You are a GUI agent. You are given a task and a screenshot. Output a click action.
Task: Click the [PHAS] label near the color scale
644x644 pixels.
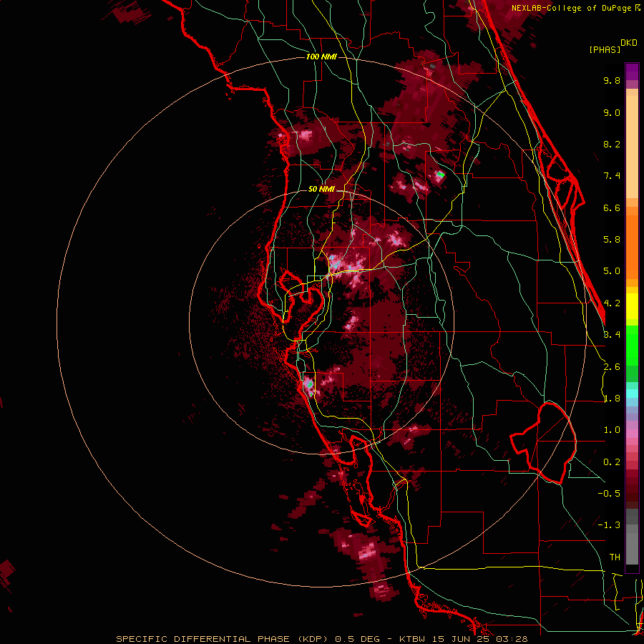(x=605, y=49)
